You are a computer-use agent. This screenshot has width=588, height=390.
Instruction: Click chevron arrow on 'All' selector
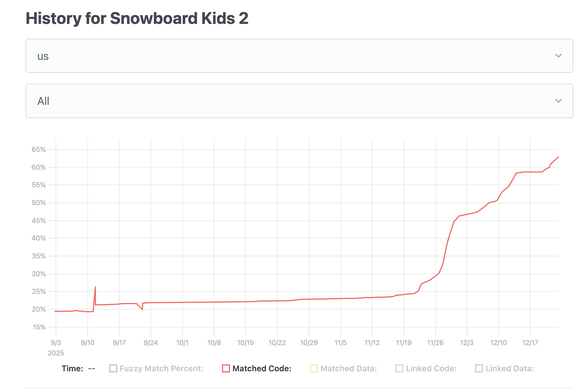point(558,101)
